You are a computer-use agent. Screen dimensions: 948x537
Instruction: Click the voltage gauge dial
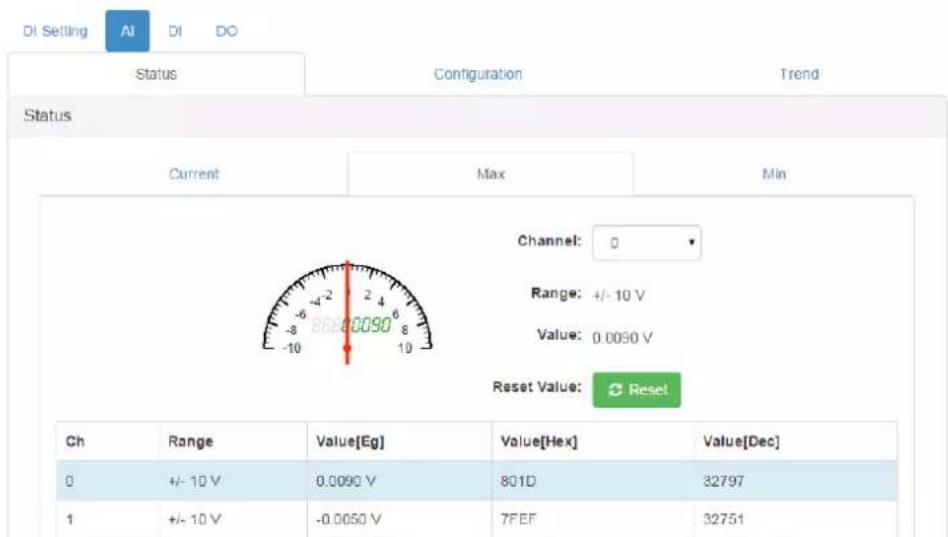click(x=348, y=311)
